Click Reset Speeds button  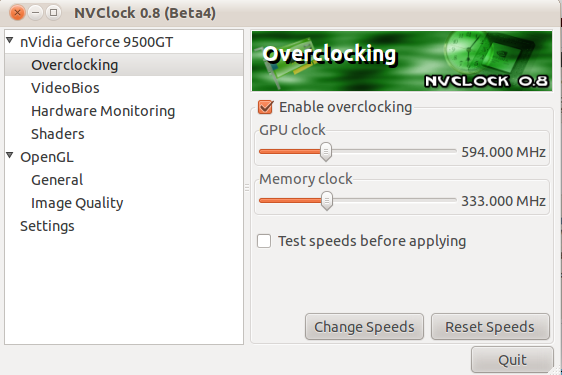point(490,327)
